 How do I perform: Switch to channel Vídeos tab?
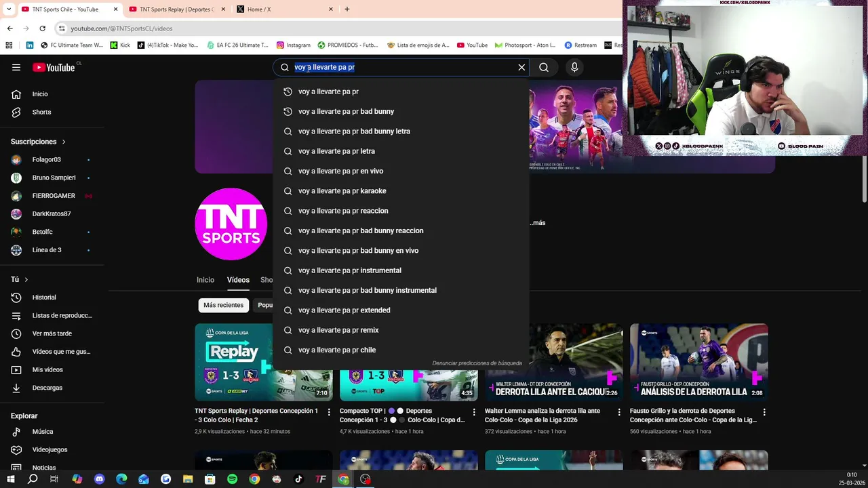click(238, 280)
